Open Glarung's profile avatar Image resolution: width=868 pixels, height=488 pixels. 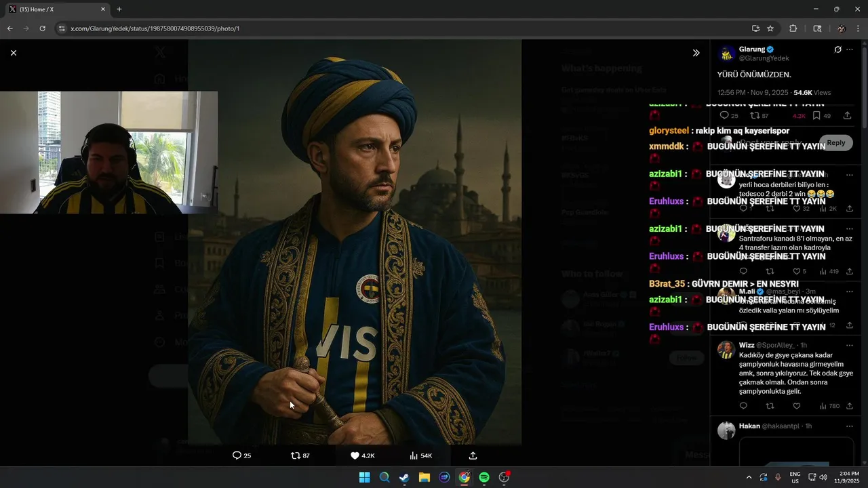[x=726, y=54]
